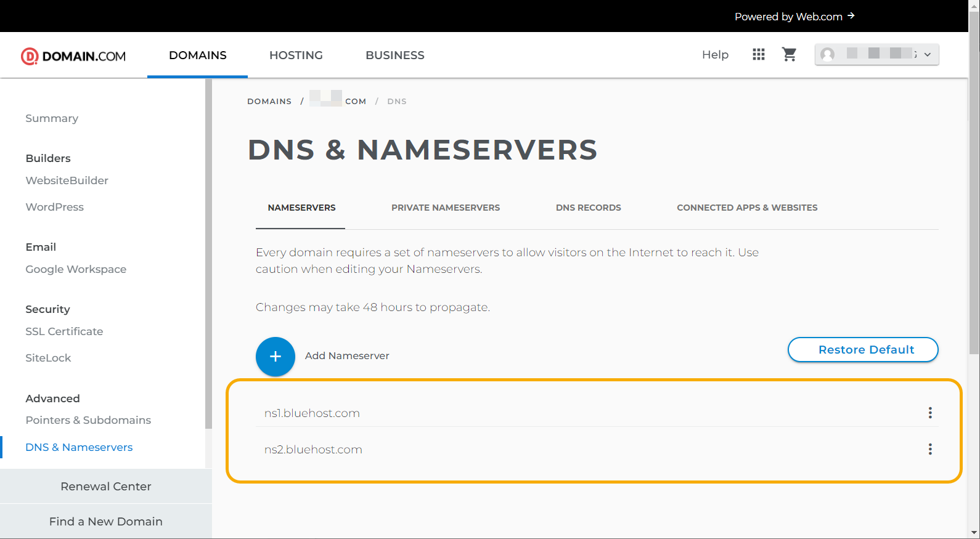Screen dimensions: 980x539
Task: Open options menu for ns1.bluehost.com
Action: (x=930, y=413)
